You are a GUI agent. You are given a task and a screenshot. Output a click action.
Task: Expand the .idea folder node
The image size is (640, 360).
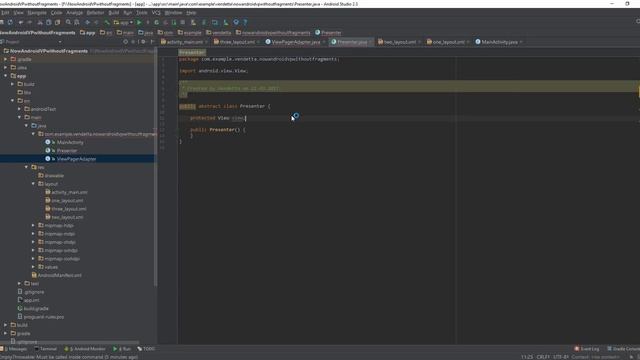[x=5, y=67]
